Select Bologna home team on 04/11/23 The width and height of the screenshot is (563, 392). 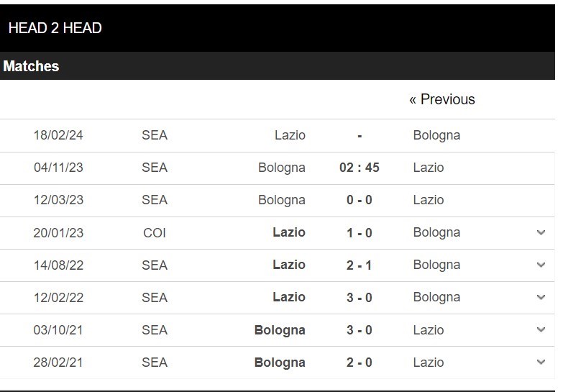pyautogui.click(x=282, y=168)
